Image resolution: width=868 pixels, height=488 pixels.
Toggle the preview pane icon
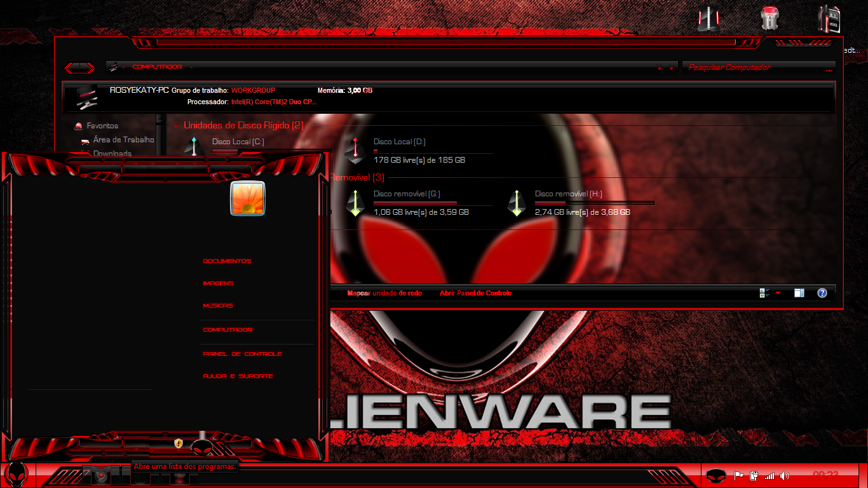click(799, 293)
